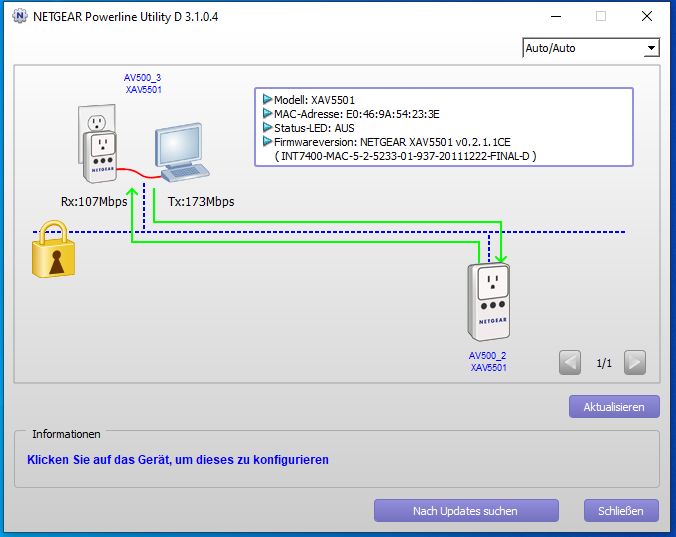The width and height of the screenshot is (676, 537).
Task: Click the Schließen button
Action: (621, 511)
